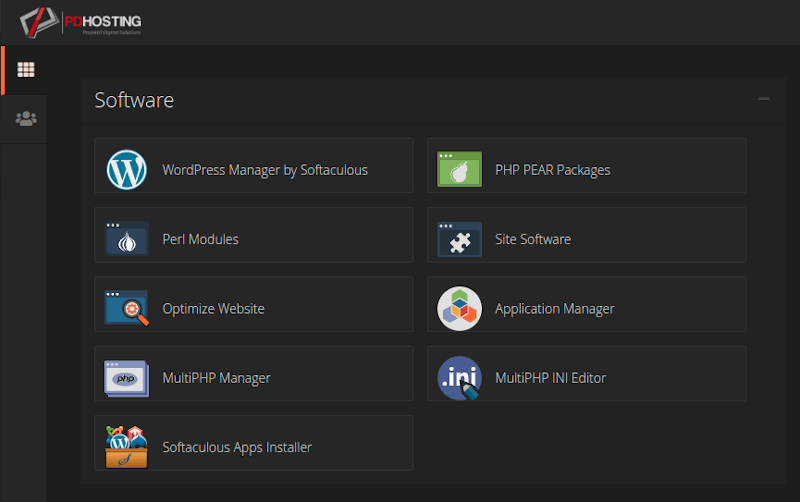Screen dimensions: 800x502
Task: Click the .ini MultiPHP editor icon
Action: (459, 378)
